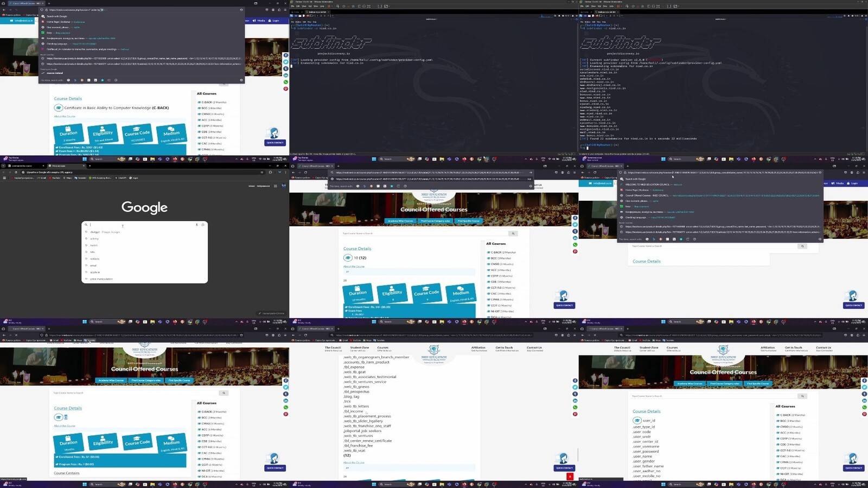Click the Login link in the C-BACK certificate frame
Viewport: 868px width, 488px height.
click(x=275, y=21)
